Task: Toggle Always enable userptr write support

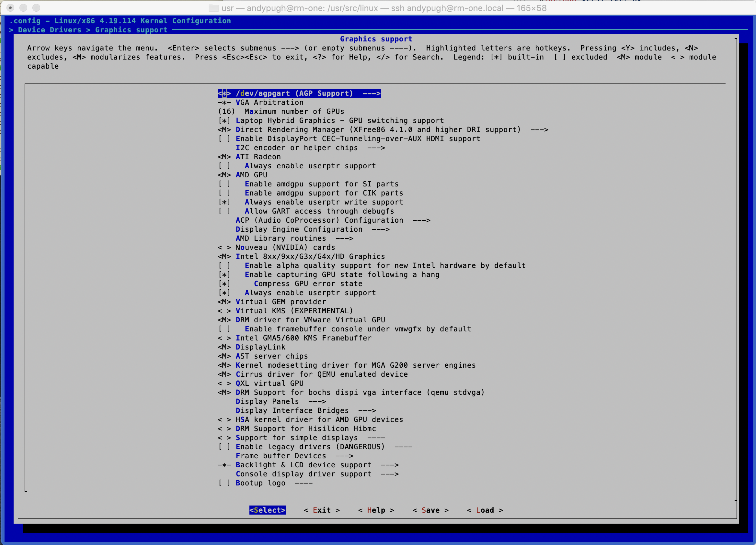Action: [310, 202]
